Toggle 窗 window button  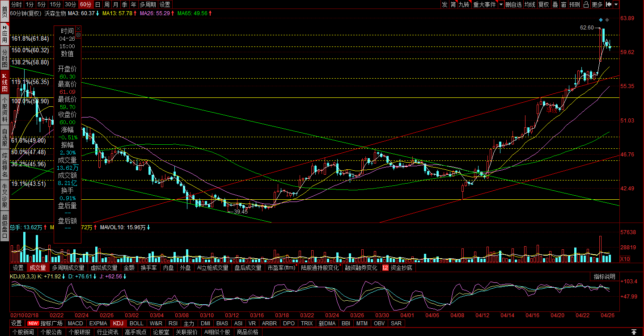563,4
